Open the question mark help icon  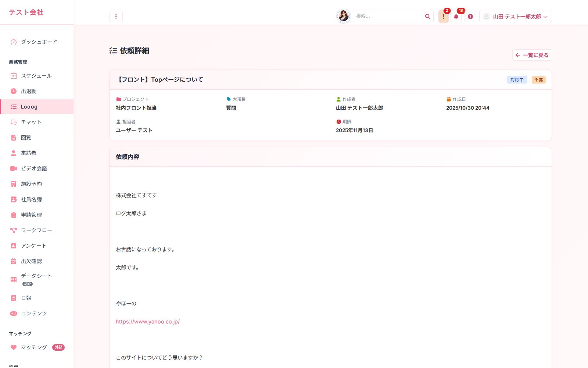pyautogui.click(x=470, y=17)
